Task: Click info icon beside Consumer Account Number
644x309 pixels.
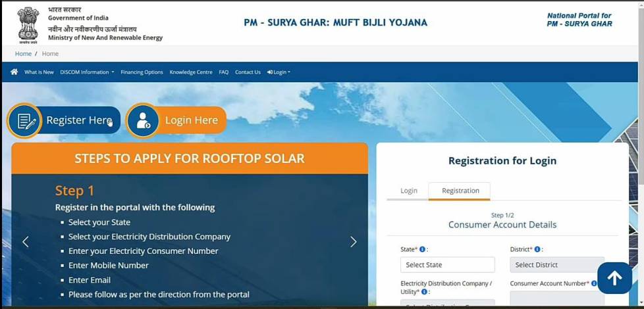Action: (594, 283)
